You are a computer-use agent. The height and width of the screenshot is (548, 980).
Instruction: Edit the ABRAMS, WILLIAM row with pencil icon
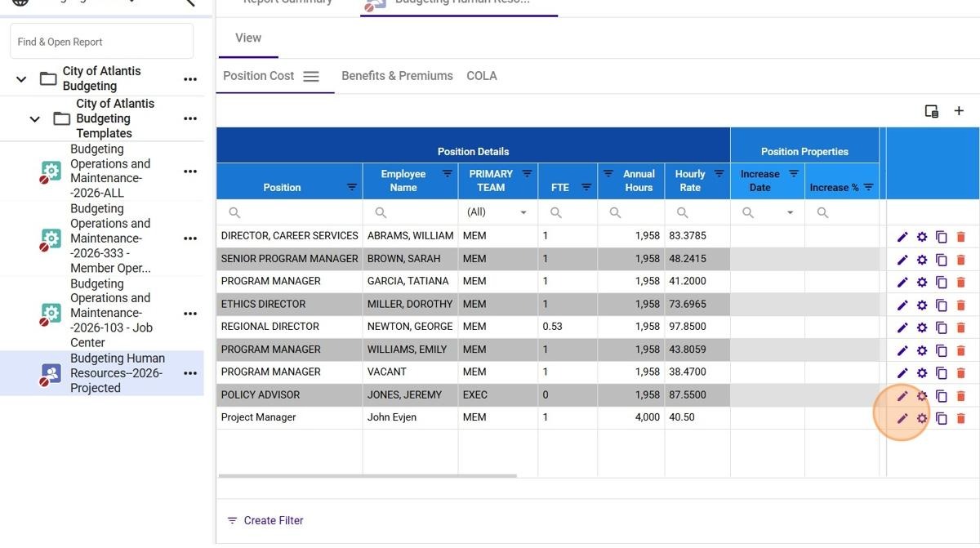(902, 237)
